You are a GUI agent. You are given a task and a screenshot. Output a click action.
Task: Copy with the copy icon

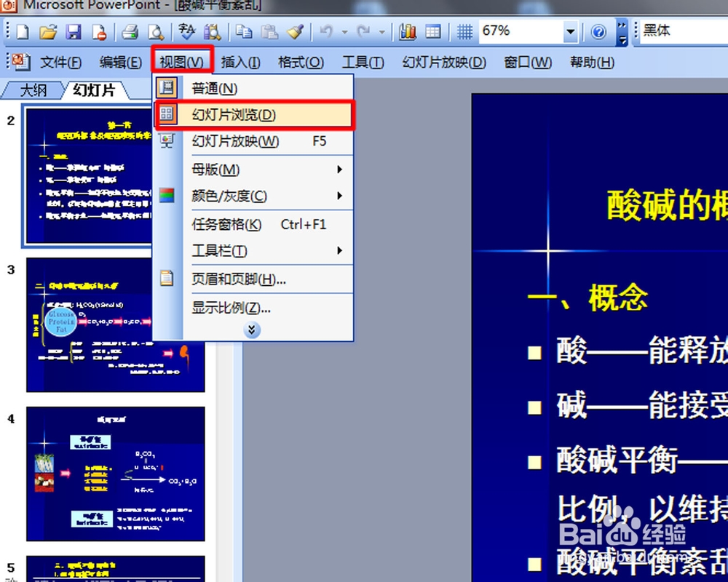(244, 31)
